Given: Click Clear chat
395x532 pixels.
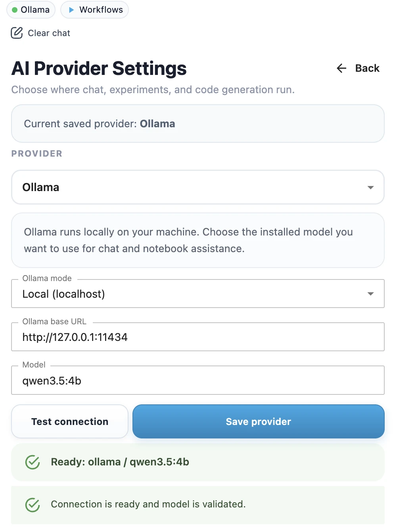Looking at the screenshot, I should (x=48, y=33).
